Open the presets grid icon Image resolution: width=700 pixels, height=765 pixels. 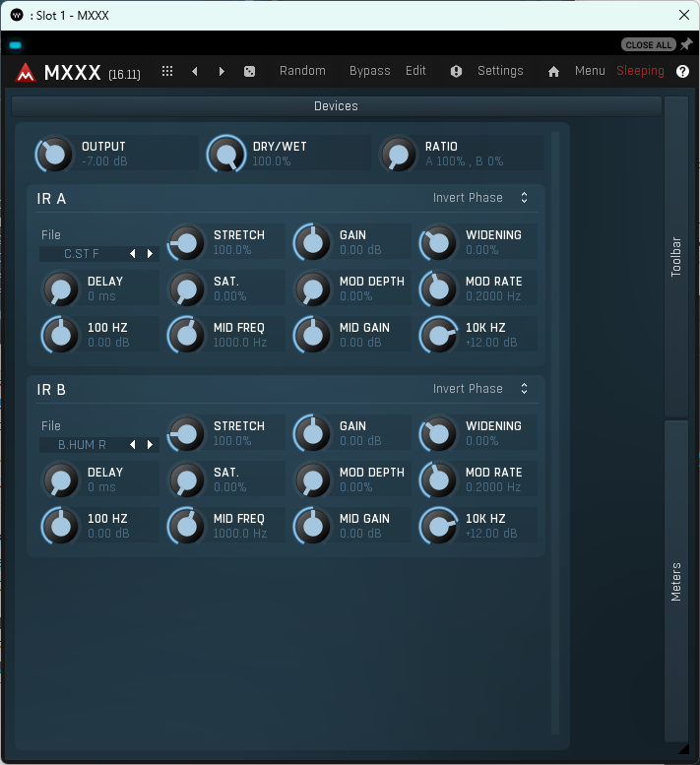[x=167, y=71]
